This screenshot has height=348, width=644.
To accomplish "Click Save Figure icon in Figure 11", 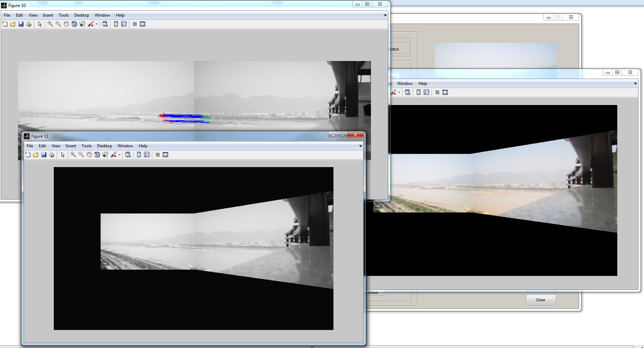I will pos(44,155).
